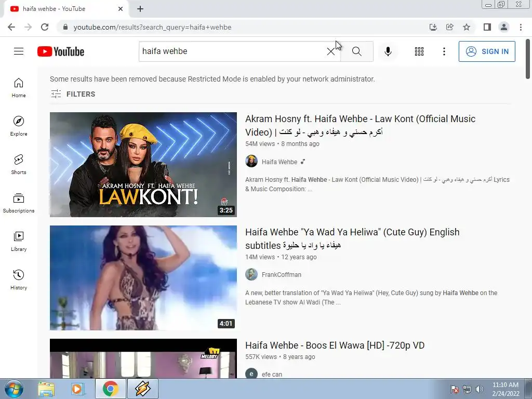532x399 pixels.
Task: Open the Windows Start menu
Action: click(x=14, y=389)
